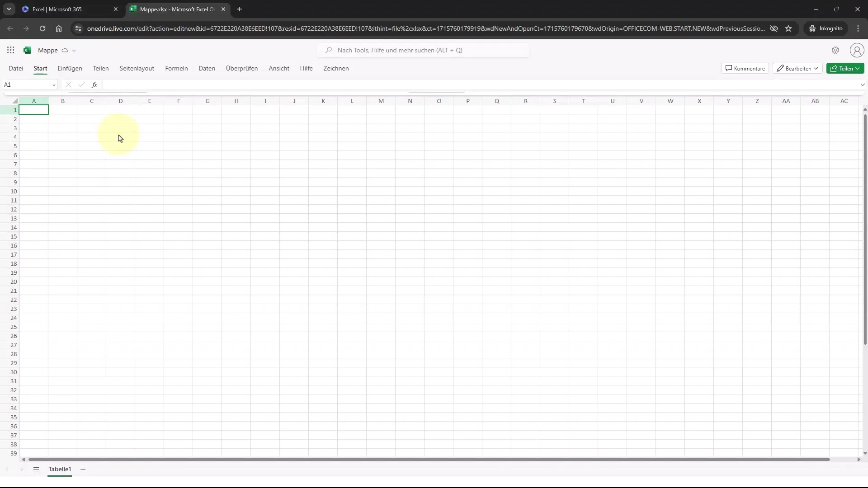Select column D header
Image resolution: width=868 pixels, height=488 pixels.
pyautogui.click(x=121, y=101)
